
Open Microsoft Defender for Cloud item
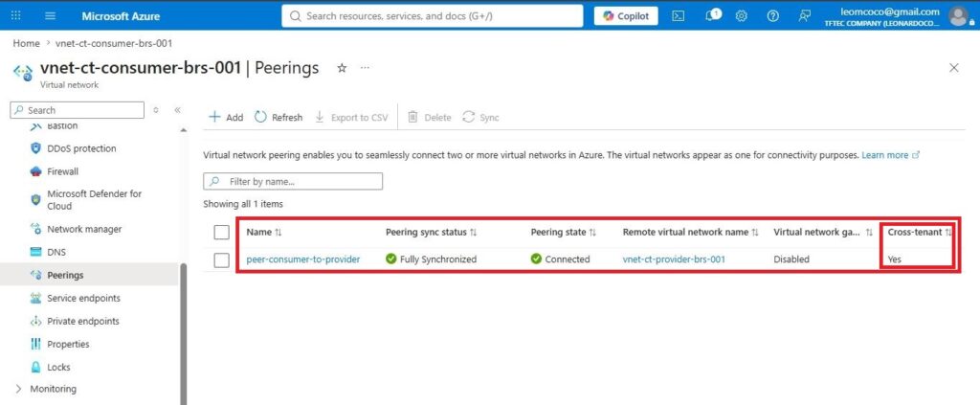pos(95,200)
